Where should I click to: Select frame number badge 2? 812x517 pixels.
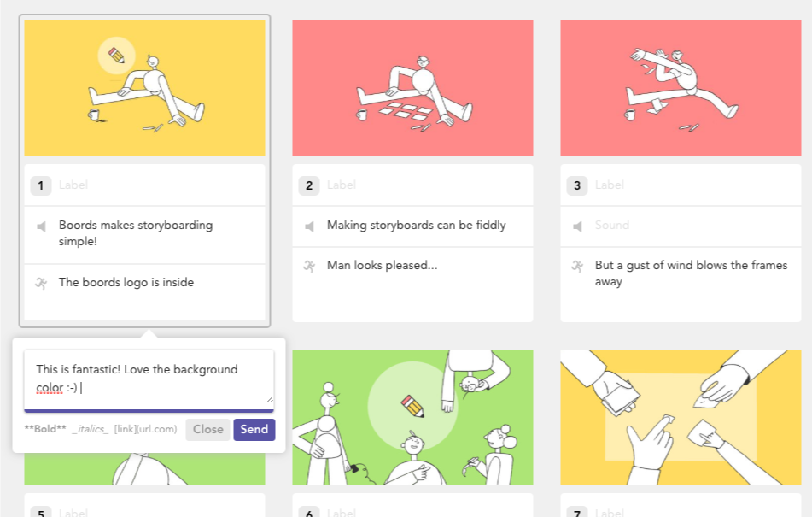click(309, 185)
